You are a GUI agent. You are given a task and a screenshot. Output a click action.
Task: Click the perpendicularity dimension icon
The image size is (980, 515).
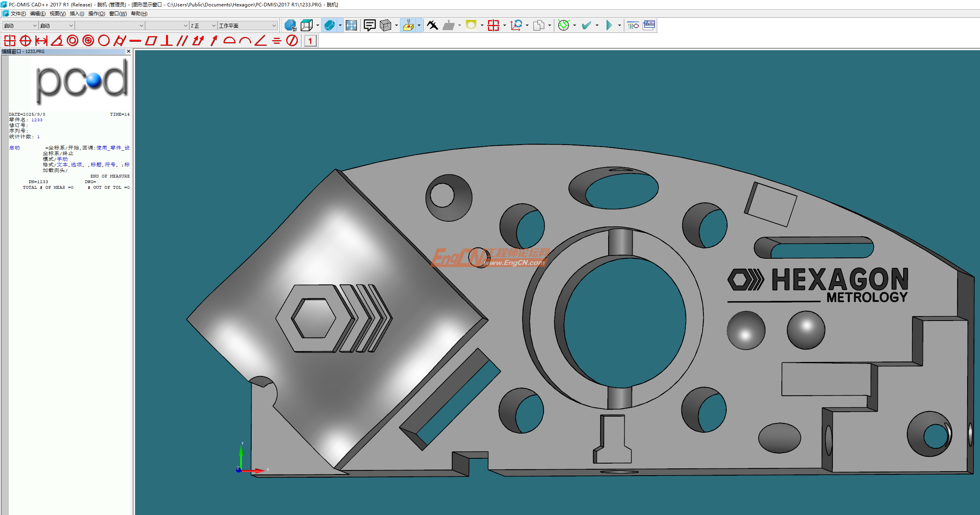tap(166, 41)
